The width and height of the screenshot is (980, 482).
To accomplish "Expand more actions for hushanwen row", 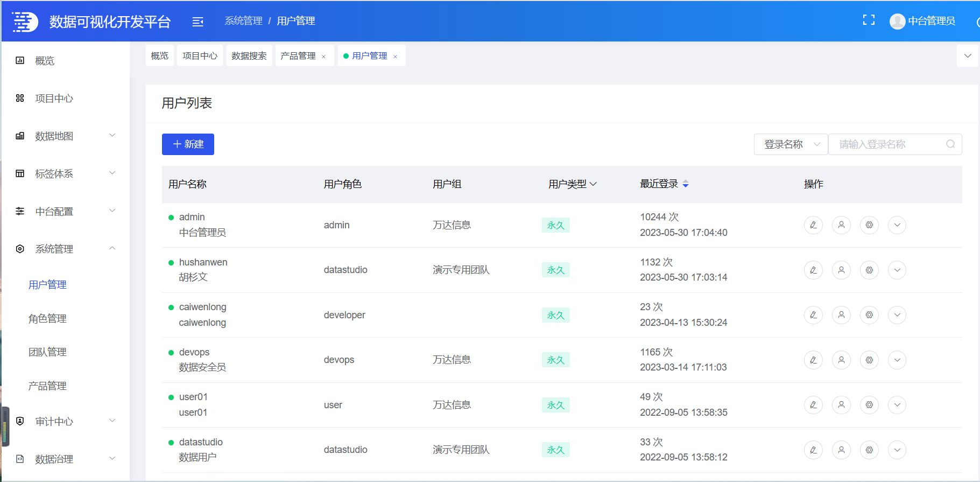I will (897, 270).
